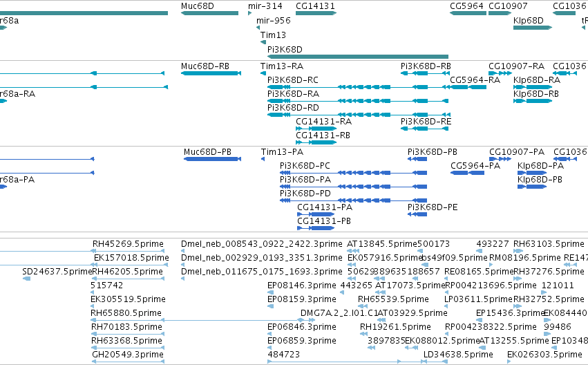Open the 'Muc68D-PB' protein label
The width and height of the screenshot is (588, 365).
pyautogui.click(x=207, y=152)
